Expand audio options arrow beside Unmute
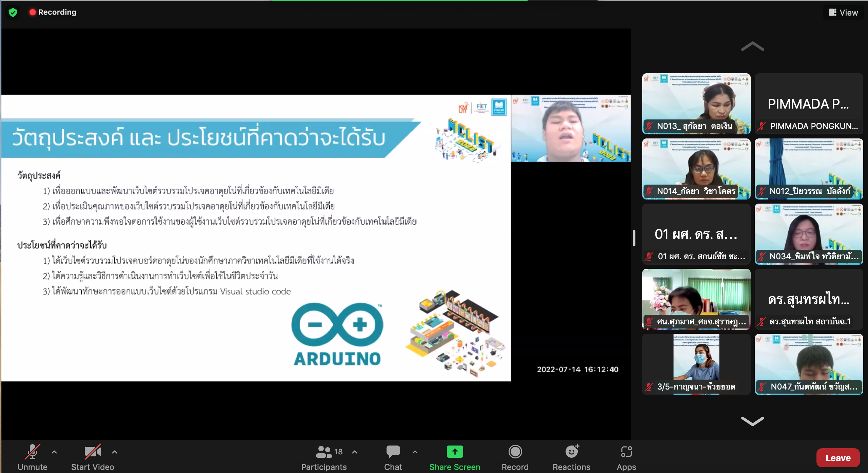The width and height of the screenshot is (868, 473). tap(54, 452)
